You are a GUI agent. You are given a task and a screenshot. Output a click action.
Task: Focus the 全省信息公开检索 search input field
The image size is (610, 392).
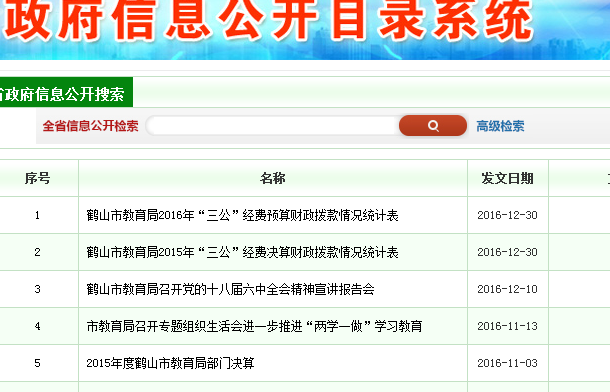(x=272, y=126)
